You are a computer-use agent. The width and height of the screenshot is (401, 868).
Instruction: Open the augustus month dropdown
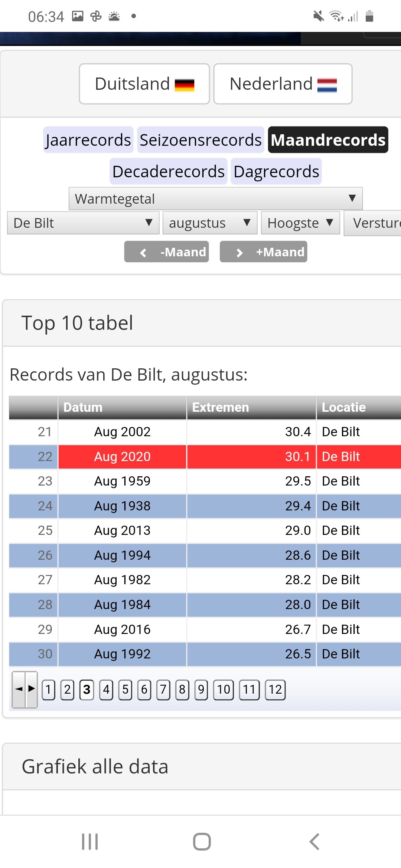[210, 223]
